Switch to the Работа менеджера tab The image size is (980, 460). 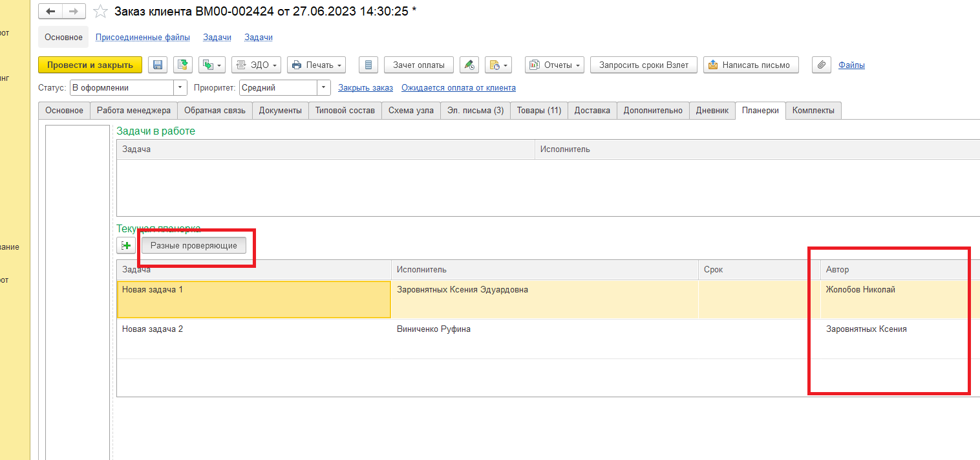click(x=134, y=111)
